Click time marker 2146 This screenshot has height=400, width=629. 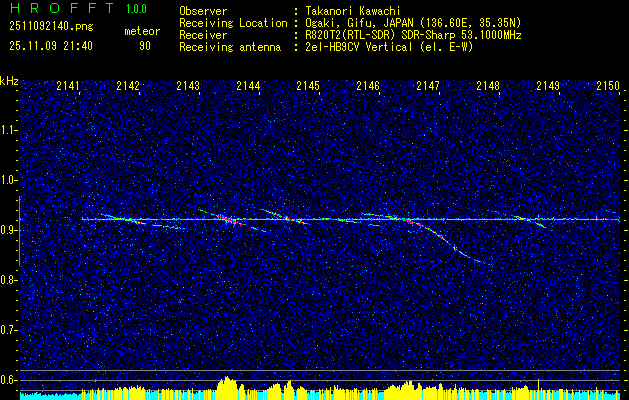click(368, 85)
